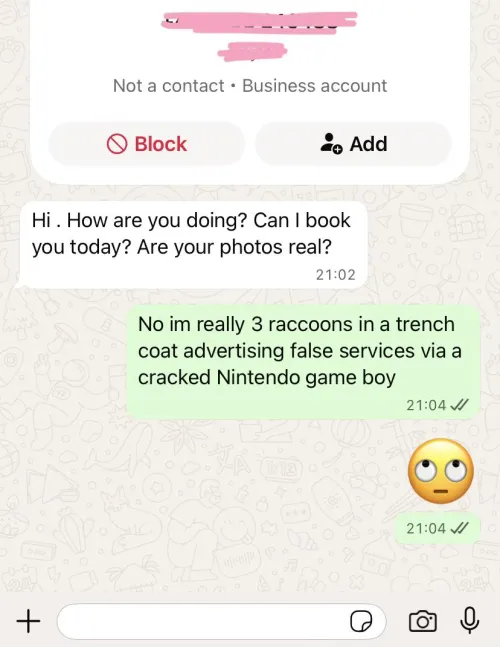Tap the pink redacted subtitle under the name
500x647 pixels.
252,51
